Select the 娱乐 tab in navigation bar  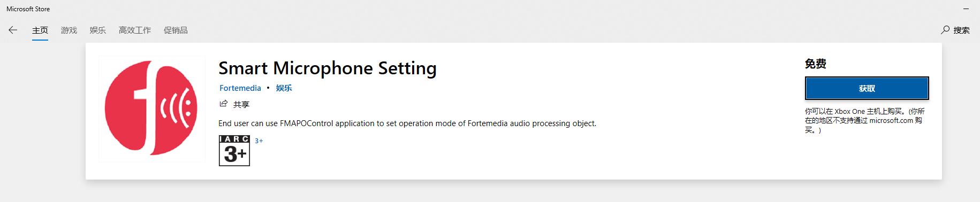pyautogui.click(x=98, y=30)
